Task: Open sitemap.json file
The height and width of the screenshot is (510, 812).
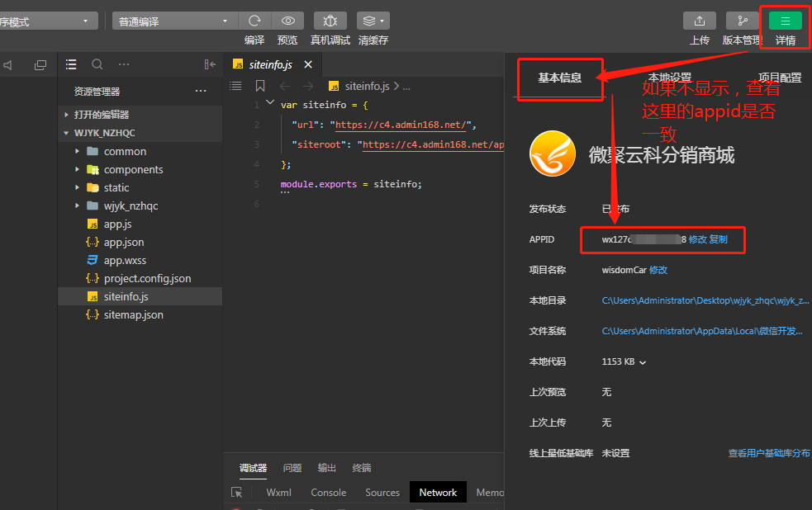Action: click(140, 314)
